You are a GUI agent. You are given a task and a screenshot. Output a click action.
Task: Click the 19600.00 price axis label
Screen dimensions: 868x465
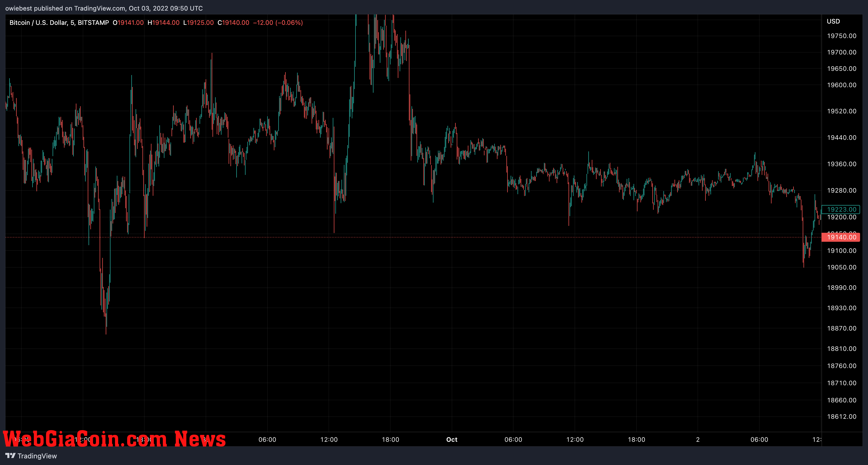[x=841, y=85]
